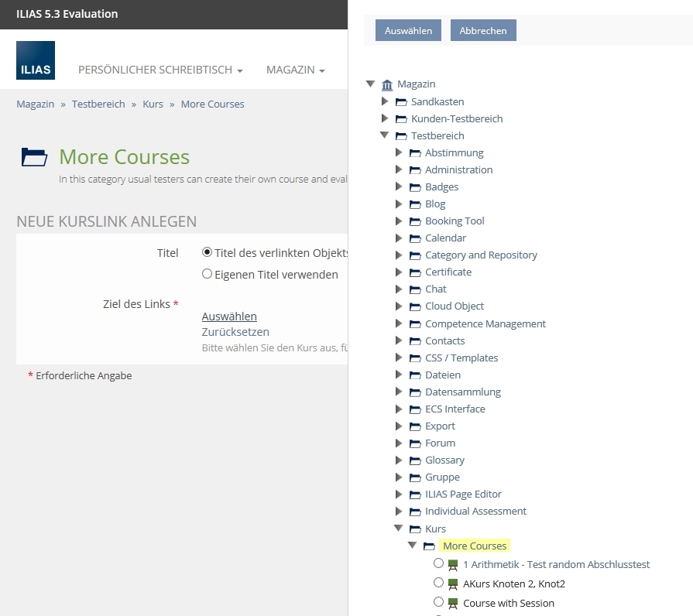Select the 1 Arithmetik course radio button

tap(439, 563)
